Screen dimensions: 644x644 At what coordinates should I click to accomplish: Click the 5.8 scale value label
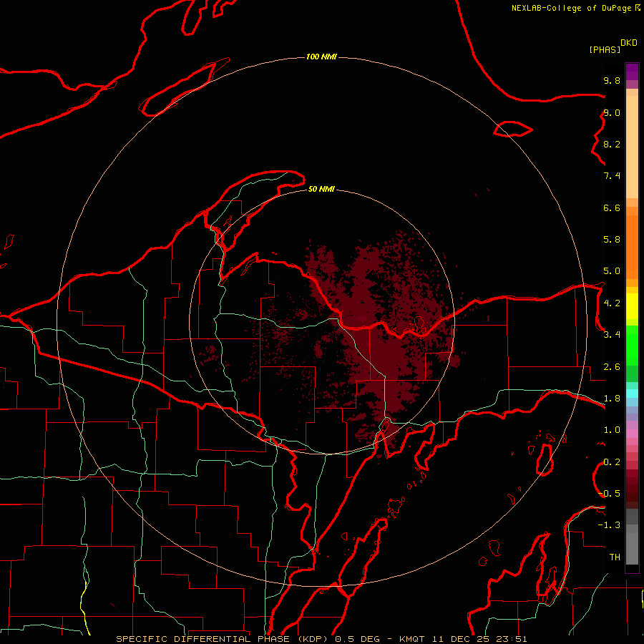[612, 240]
